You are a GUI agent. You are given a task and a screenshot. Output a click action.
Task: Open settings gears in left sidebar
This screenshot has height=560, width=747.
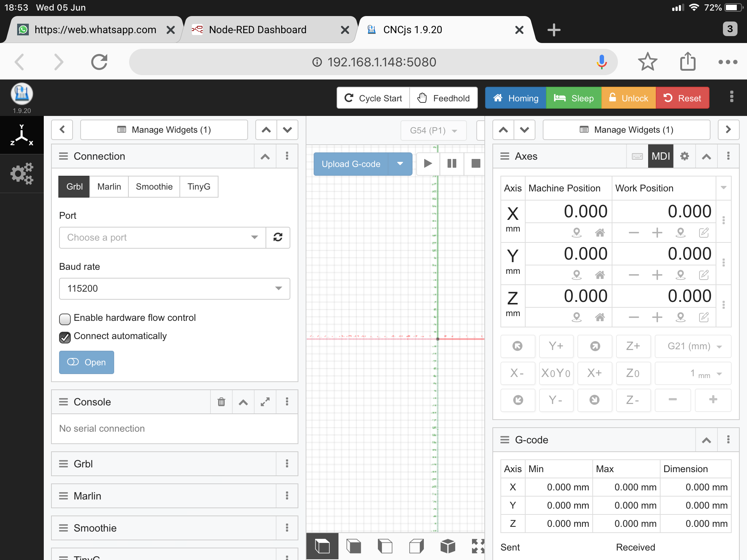(22, 174)
